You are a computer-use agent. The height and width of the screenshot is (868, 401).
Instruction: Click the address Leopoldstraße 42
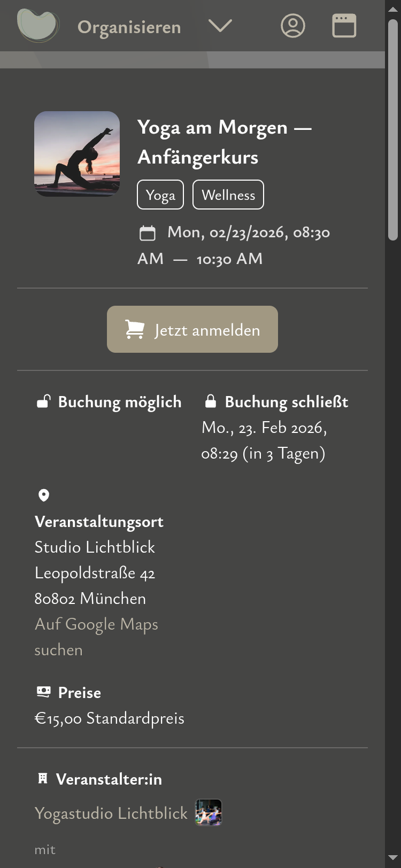tap(95, 573)
